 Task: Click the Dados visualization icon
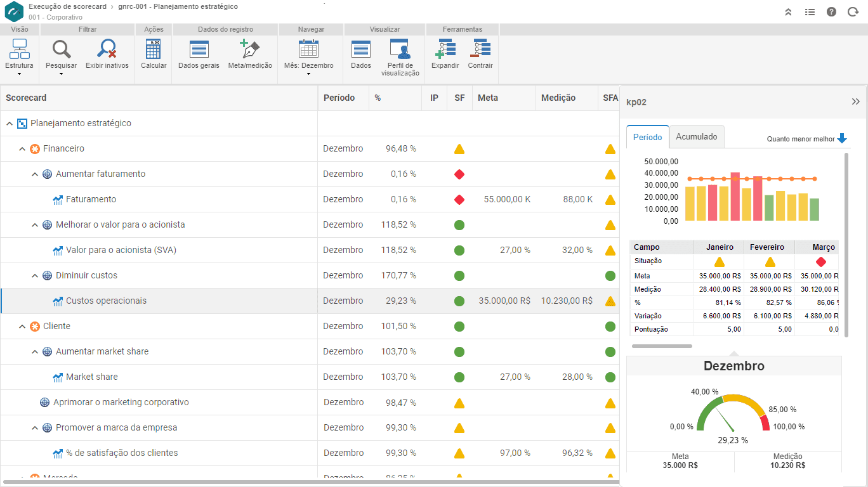361,49
